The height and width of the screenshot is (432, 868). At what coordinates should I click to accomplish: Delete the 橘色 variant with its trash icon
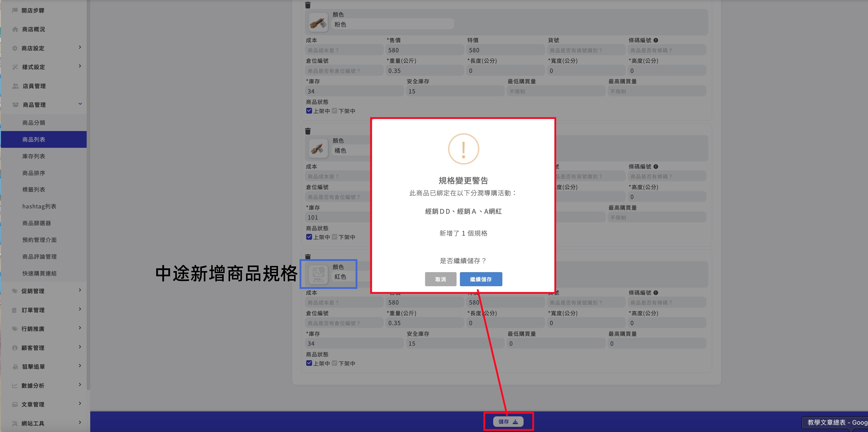[x=308, y=131]
